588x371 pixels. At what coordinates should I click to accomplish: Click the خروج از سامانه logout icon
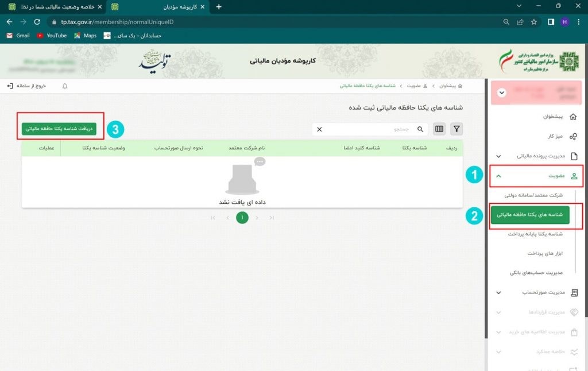10,86
